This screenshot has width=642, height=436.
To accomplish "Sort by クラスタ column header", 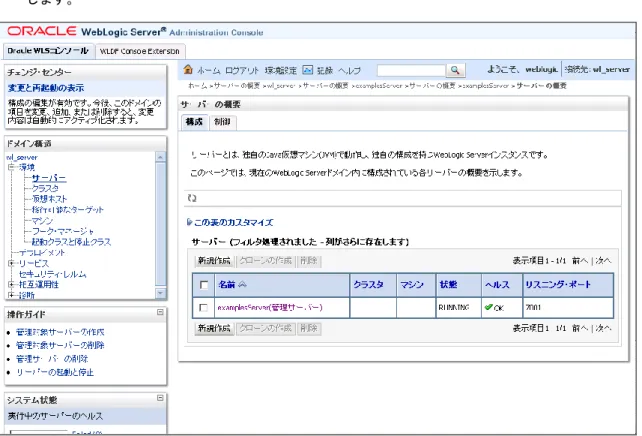I will tap(368, 285).
